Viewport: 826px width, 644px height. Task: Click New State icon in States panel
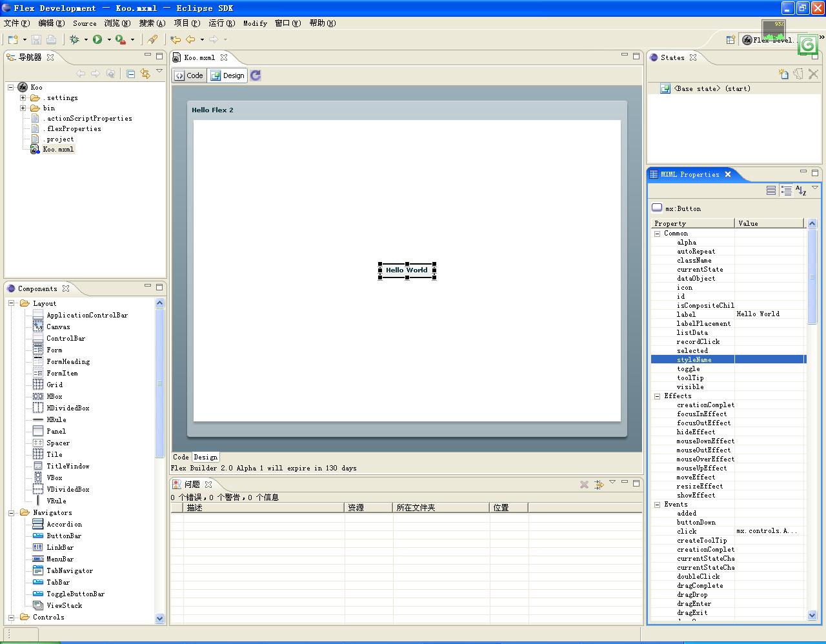tap(783, 74)
